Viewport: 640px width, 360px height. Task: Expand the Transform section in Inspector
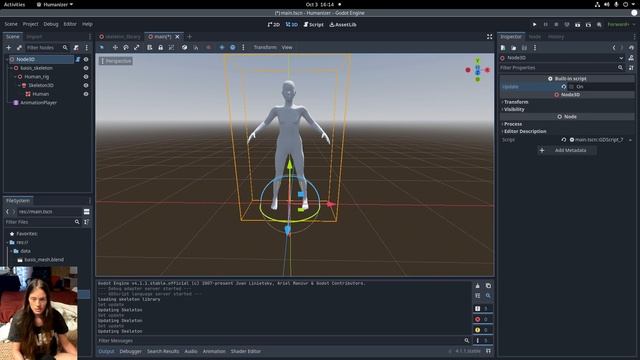(515, 102)
